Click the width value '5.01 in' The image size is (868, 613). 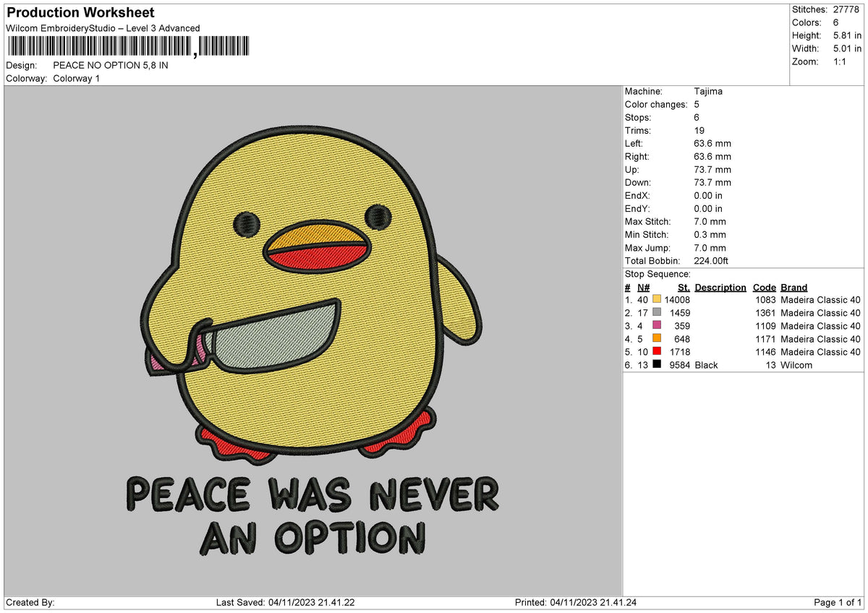click(x=847, y=48)
